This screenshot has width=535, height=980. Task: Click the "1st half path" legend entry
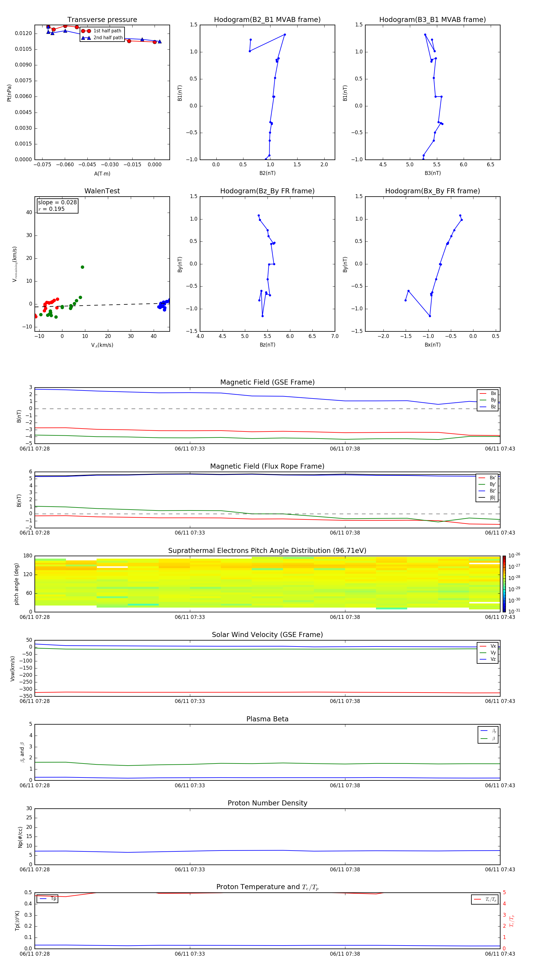[x=102, y=31]
